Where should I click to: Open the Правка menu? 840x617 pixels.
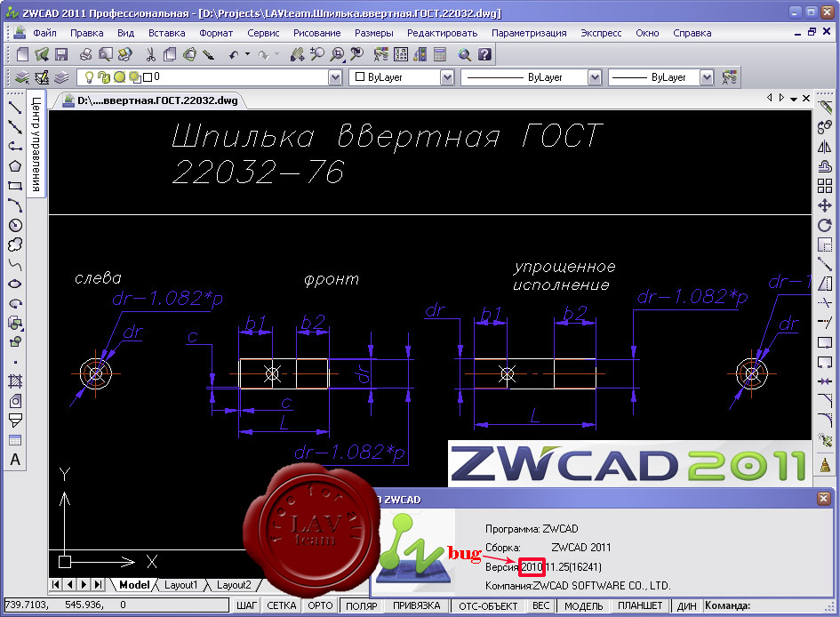coord(87,33)
